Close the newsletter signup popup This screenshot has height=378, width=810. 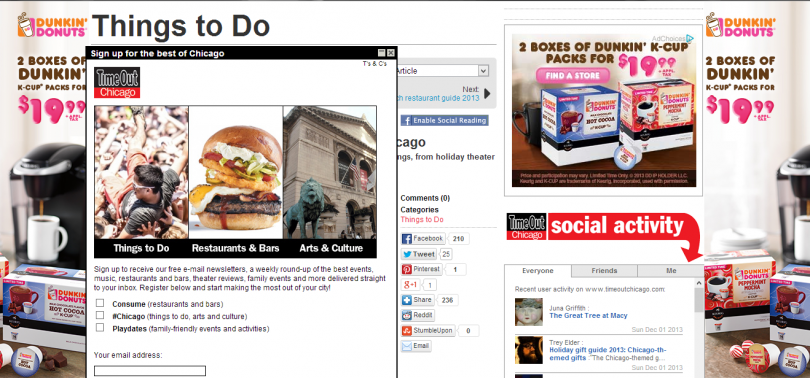point(391,53)
